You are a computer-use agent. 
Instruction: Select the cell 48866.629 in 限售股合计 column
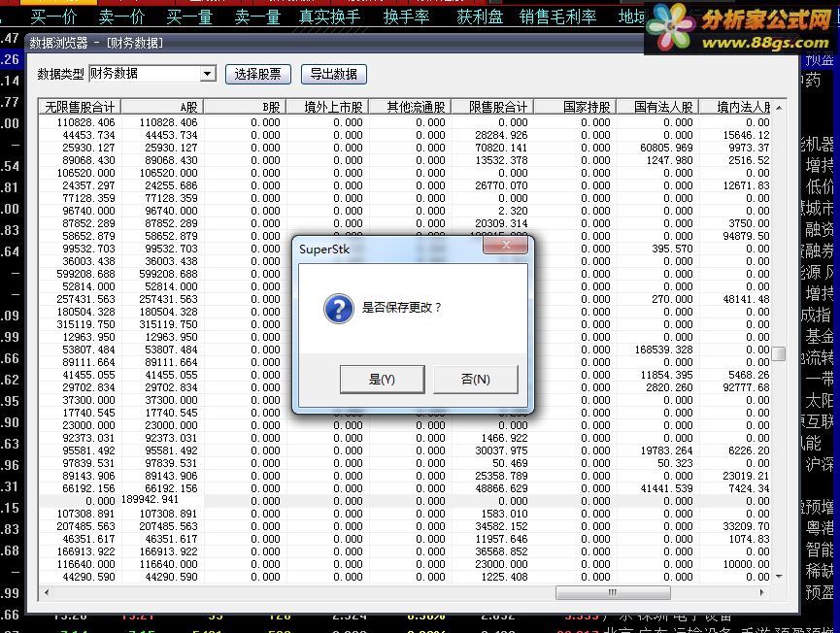(501, 488)
